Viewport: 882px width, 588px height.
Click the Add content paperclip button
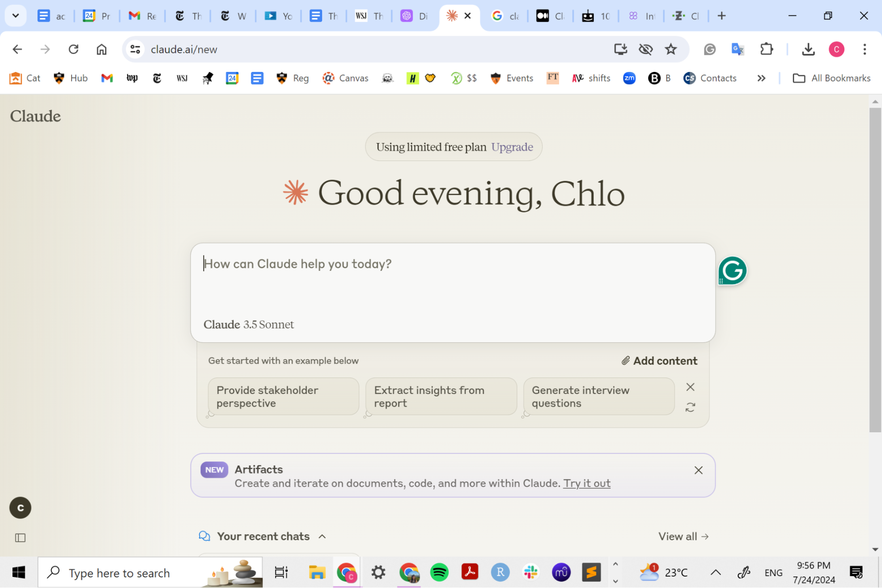coord(659,360)
